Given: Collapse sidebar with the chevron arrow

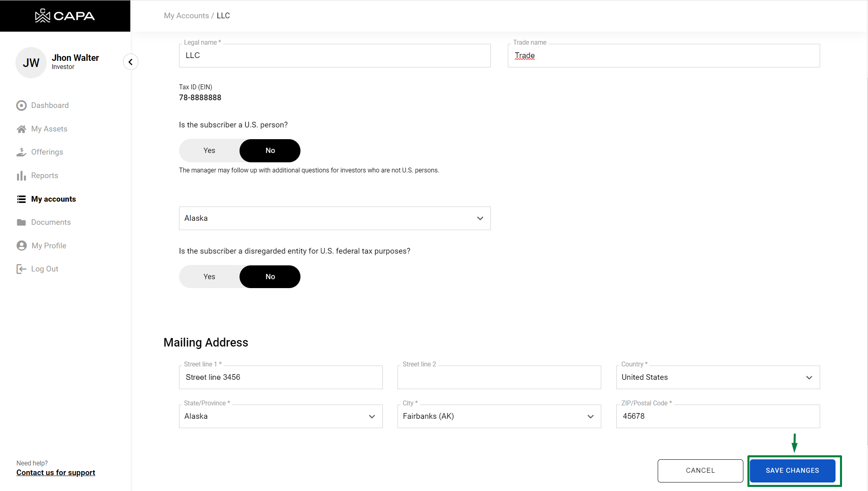Looking at the screenshot, I should click(130, 62).
